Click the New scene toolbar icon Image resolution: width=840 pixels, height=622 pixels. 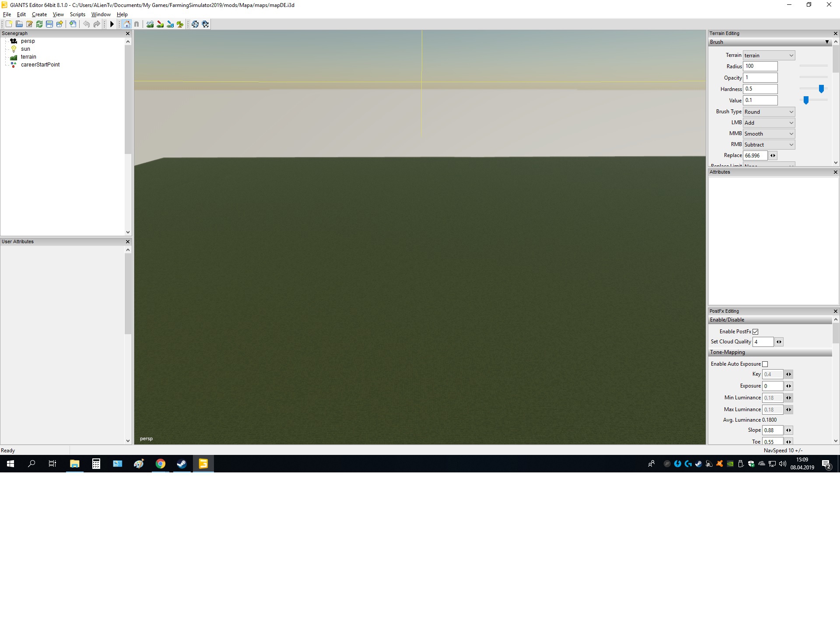(x=9, y=24)
